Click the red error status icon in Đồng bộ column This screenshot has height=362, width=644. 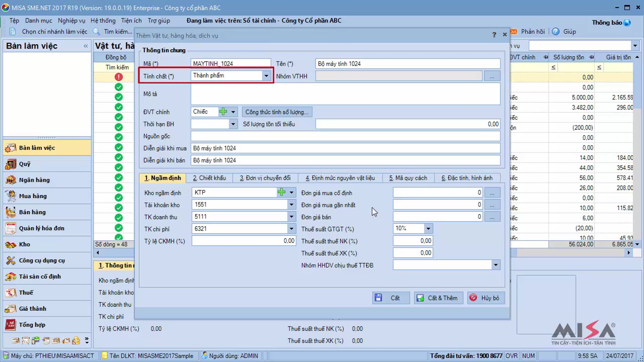[119, 77]
